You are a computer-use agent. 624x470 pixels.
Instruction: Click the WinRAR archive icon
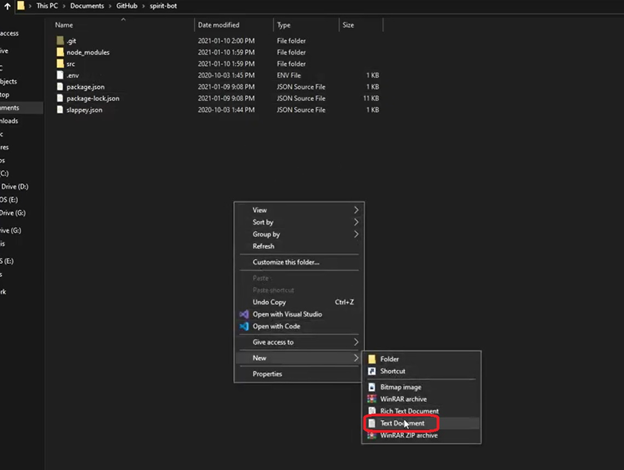point(372,399)
